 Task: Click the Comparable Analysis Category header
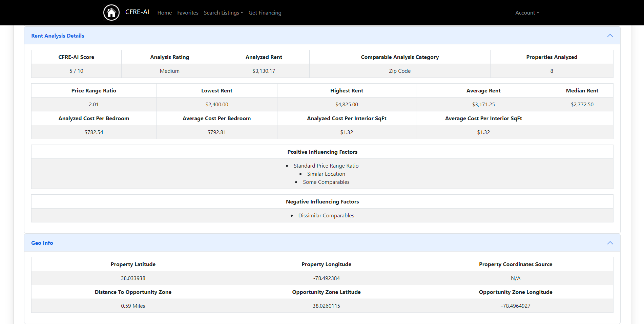pyautogui.click(x=400, y=57)
